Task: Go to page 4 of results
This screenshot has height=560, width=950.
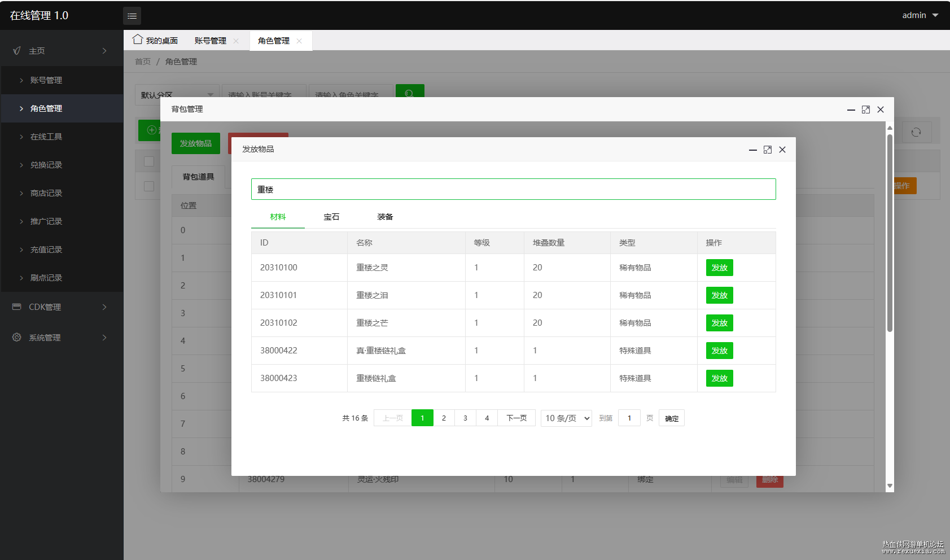Action: pos(487,418)
